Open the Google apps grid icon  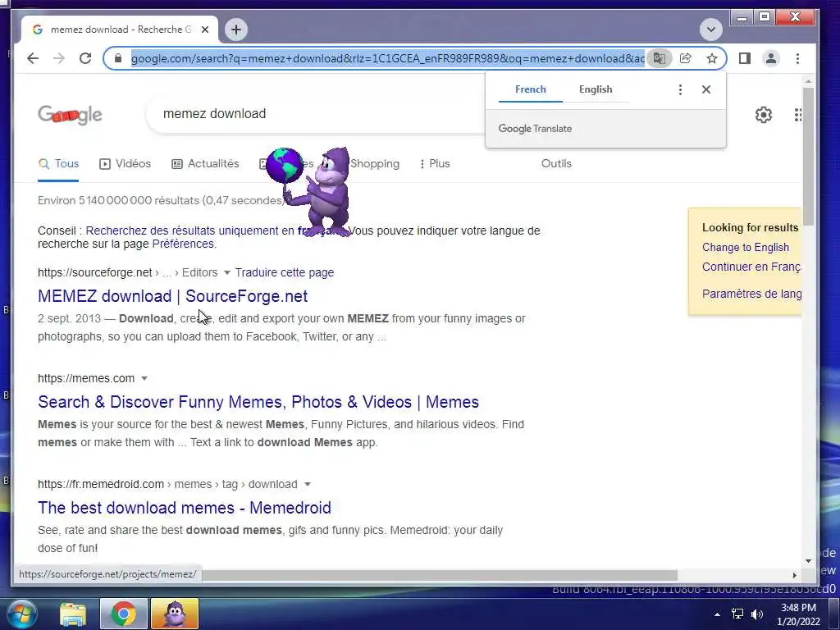pyautogui.click(x=797, y=115)
